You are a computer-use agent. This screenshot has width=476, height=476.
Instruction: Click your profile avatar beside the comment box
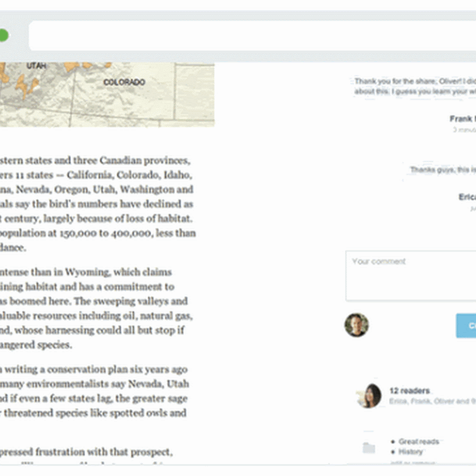point(356,325)
